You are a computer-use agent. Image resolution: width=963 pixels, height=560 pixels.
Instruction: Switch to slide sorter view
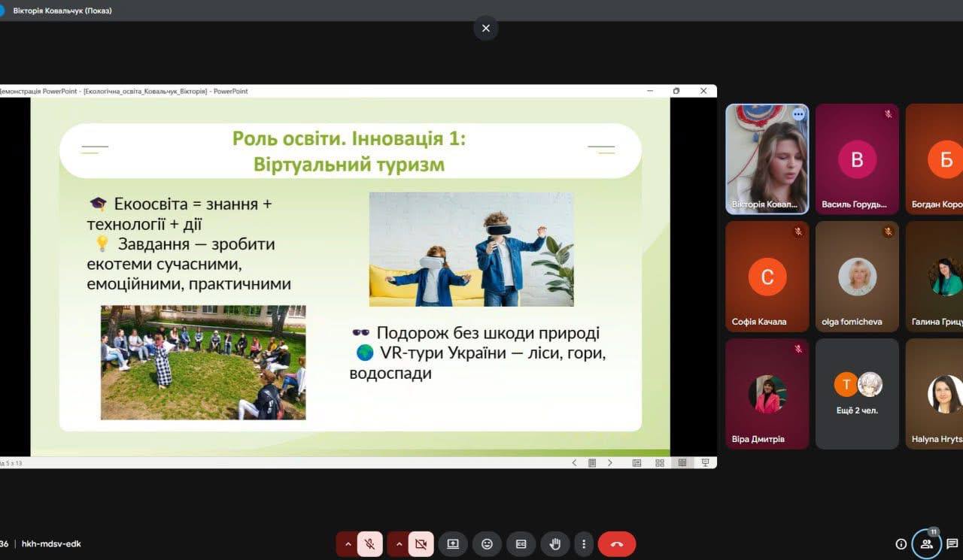(660, 463)
